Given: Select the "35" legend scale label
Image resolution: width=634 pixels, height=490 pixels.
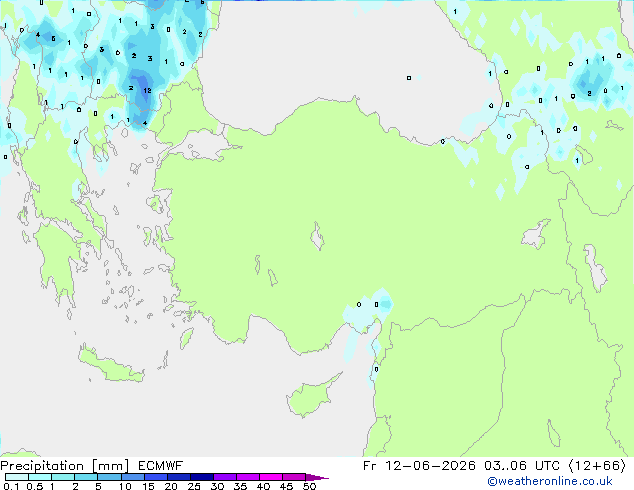Looking at the screenshot, I should click(240, 486).
